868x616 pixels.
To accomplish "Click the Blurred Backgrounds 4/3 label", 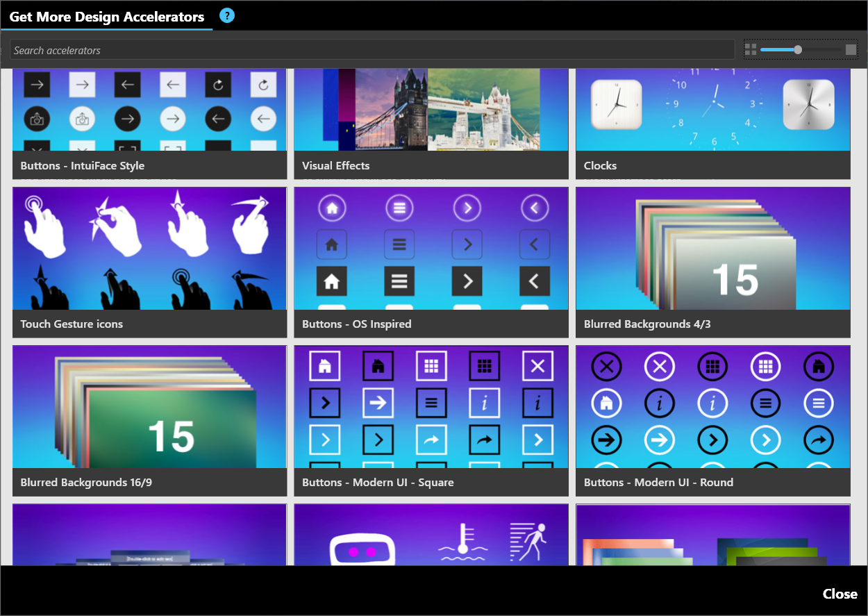I will [x=648, y=324].
